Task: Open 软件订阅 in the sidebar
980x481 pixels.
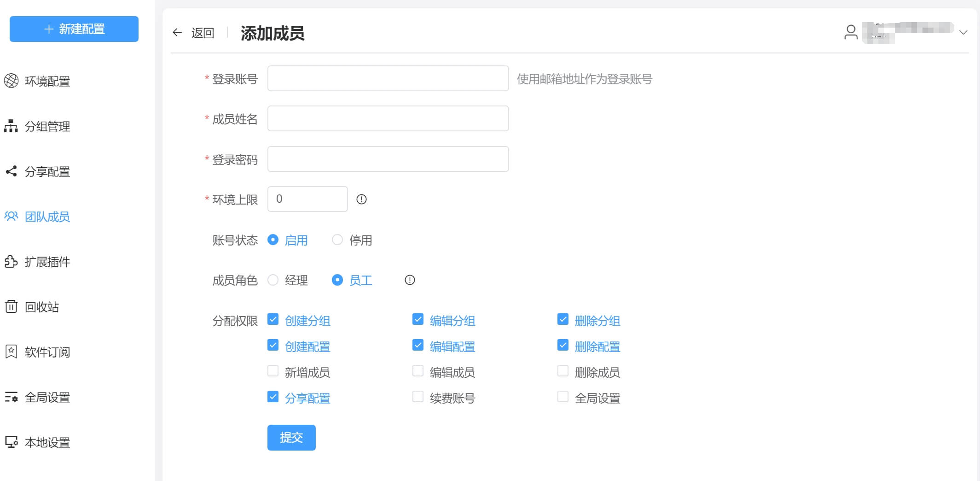Action: [x=47, y=352]
